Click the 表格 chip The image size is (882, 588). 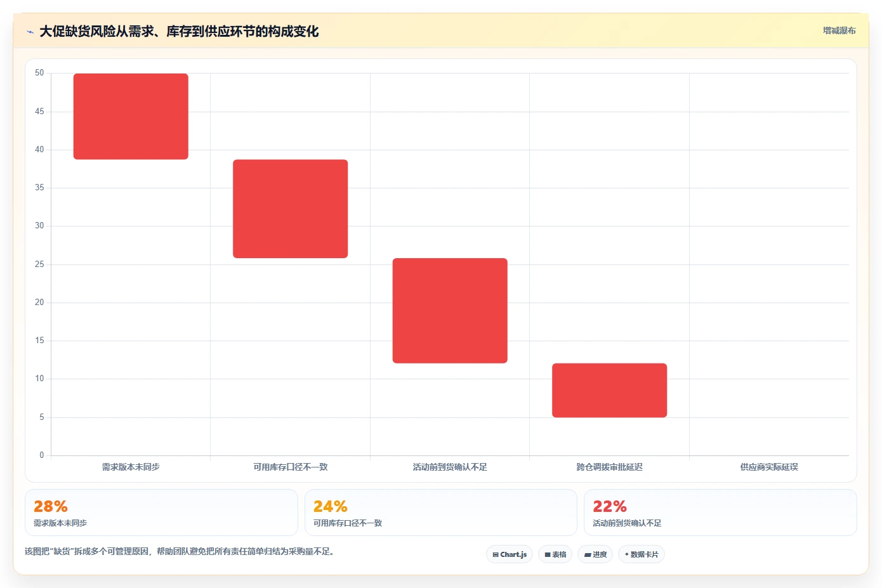tap(555, 554)
